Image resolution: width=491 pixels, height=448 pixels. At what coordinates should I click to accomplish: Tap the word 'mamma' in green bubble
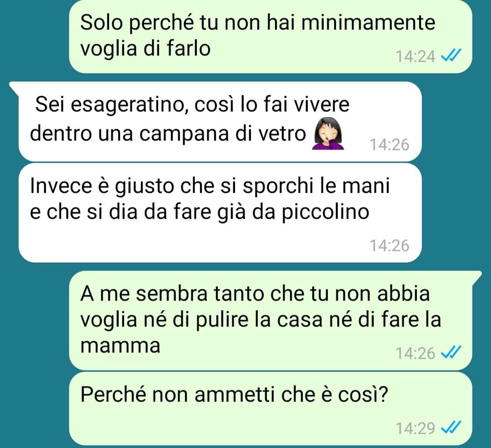(120, 346)
